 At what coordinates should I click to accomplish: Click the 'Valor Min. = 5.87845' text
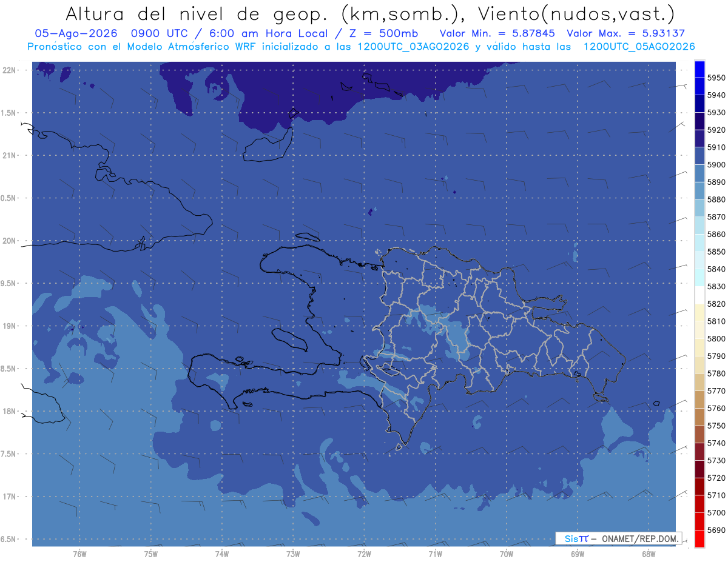[x=497, y=34]
